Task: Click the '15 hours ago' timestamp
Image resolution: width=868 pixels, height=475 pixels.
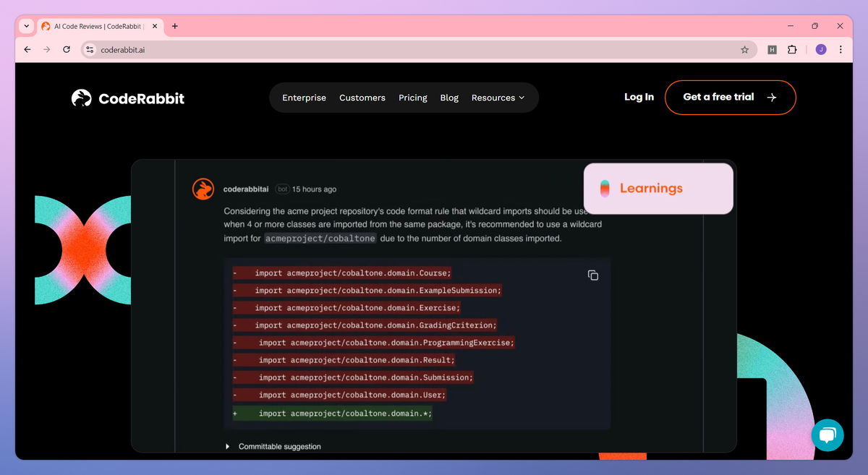Action: [x=314, y=189]
